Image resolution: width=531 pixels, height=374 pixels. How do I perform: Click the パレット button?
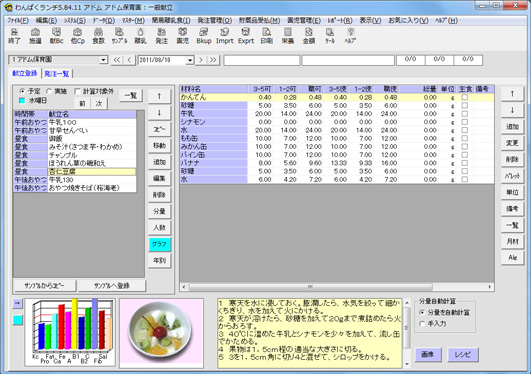tap(512, 175)
